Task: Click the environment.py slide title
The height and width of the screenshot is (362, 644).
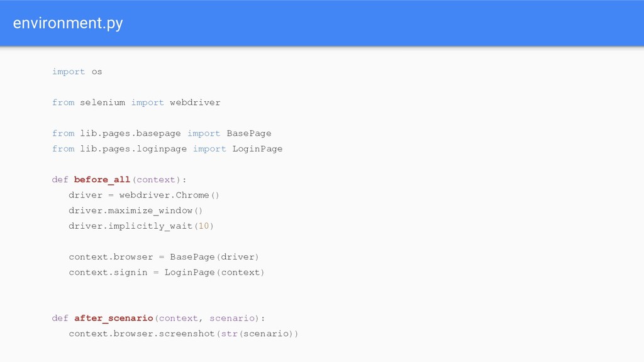Action: (68, 23)
